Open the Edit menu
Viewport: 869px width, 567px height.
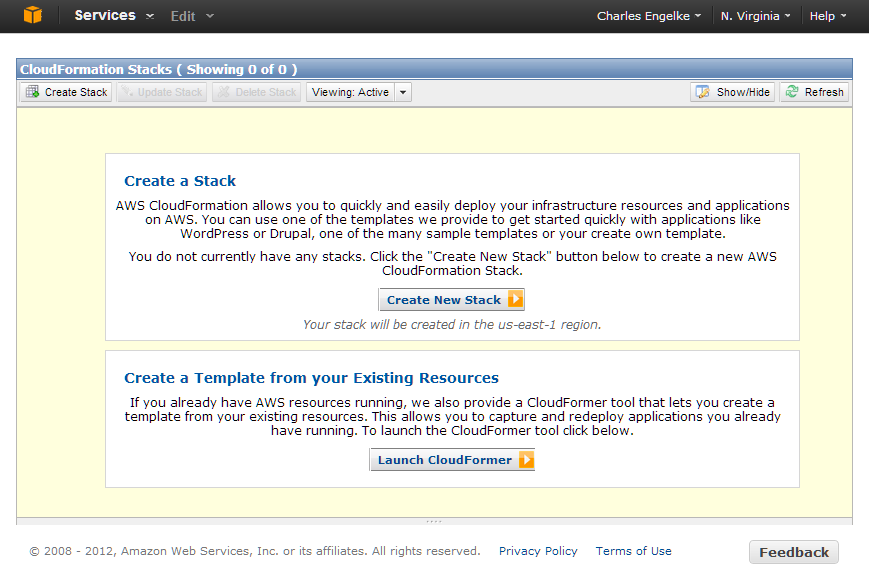coord(192,16)
